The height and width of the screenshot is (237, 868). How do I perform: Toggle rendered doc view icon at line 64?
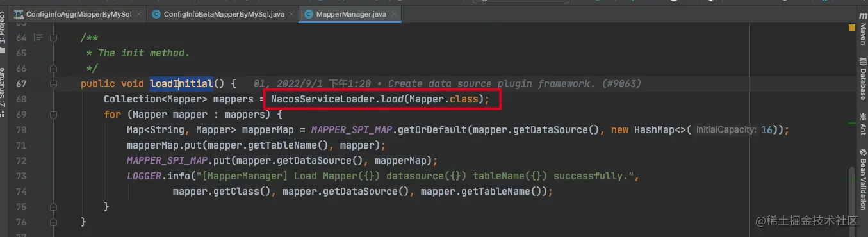tap(38, 38)
